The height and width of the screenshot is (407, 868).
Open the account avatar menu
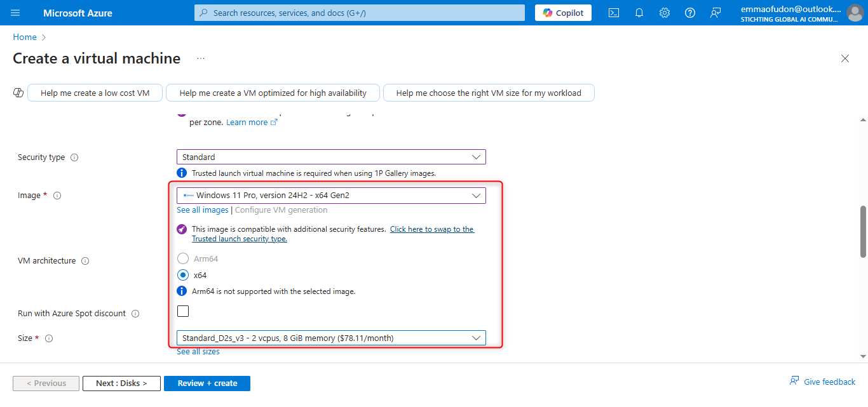click(855, 13)
